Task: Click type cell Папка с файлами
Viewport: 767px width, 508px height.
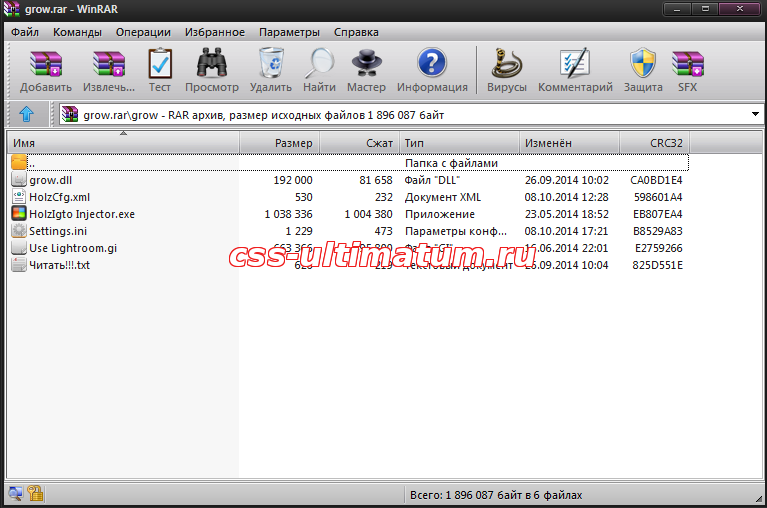Action: click(451, 163)
